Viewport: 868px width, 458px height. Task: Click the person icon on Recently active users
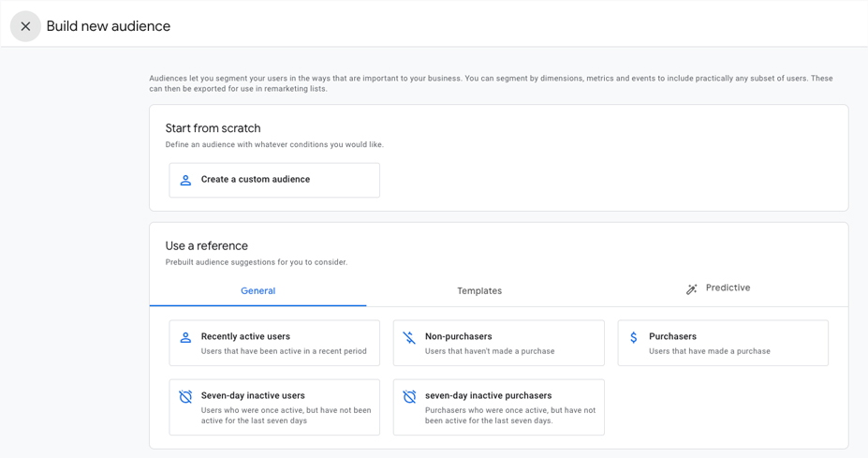tap(186, 337)
